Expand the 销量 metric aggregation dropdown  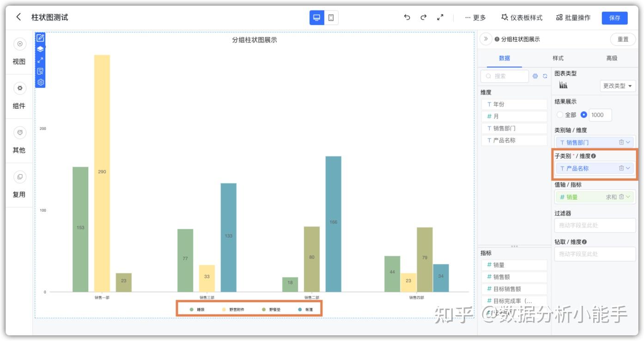628,197
